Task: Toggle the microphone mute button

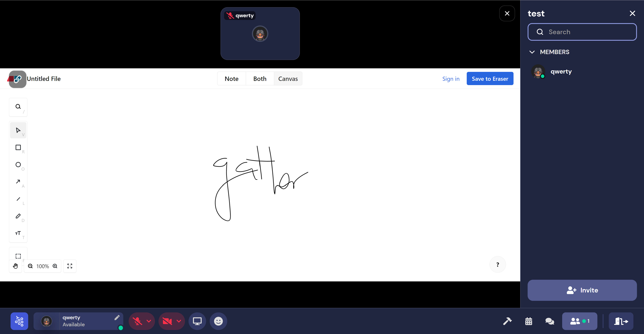Action: 137,321
